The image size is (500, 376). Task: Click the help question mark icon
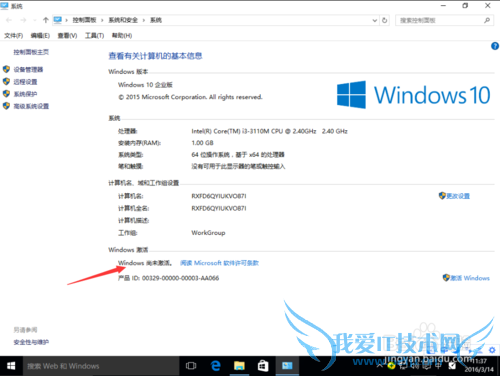coord(495,46)
